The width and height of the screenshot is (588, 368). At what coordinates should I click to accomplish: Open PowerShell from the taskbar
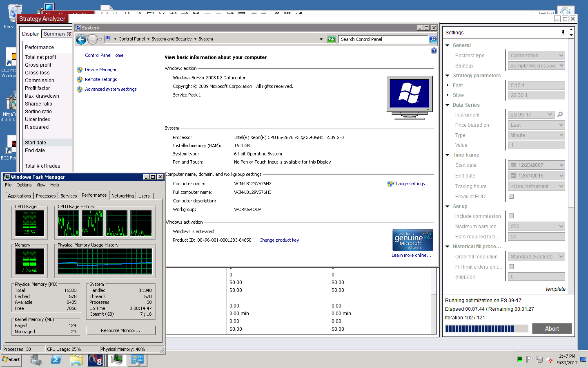coord(56,359)
